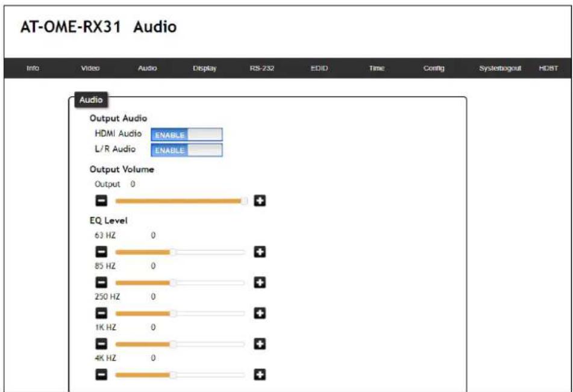
Task: Click the page title AT-OME-RX31 Audio
Action: pyautogui.click(x=99, y=27)
